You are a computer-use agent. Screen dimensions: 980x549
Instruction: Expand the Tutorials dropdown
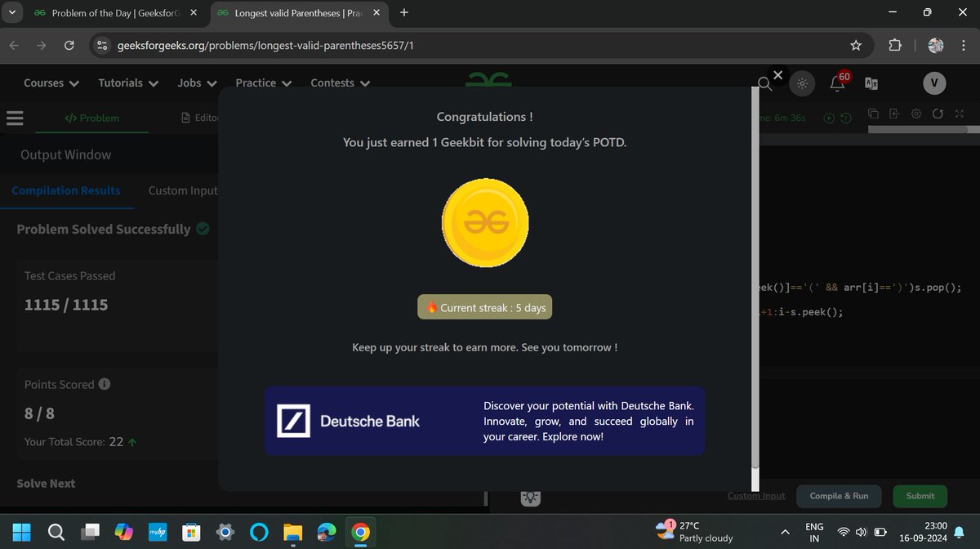click(128, 83)
